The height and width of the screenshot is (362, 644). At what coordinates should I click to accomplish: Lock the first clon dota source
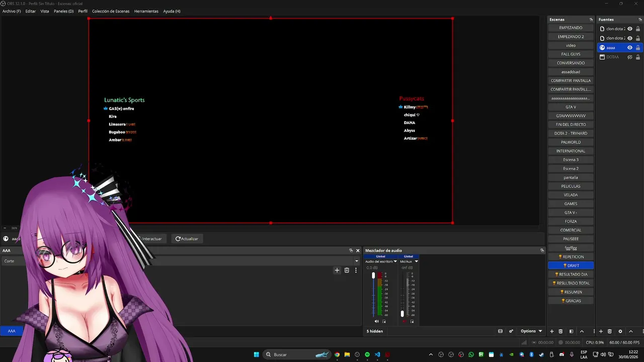point(638,29)
